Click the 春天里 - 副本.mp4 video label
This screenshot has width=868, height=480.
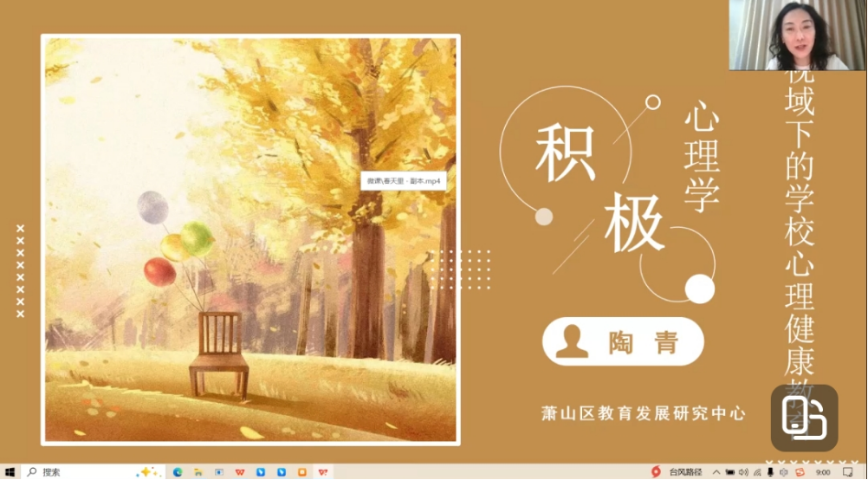[403, 181]
